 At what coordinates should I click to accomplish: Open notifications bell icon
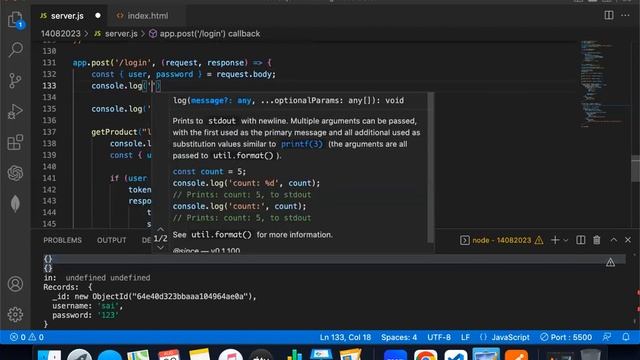point(626,337)
